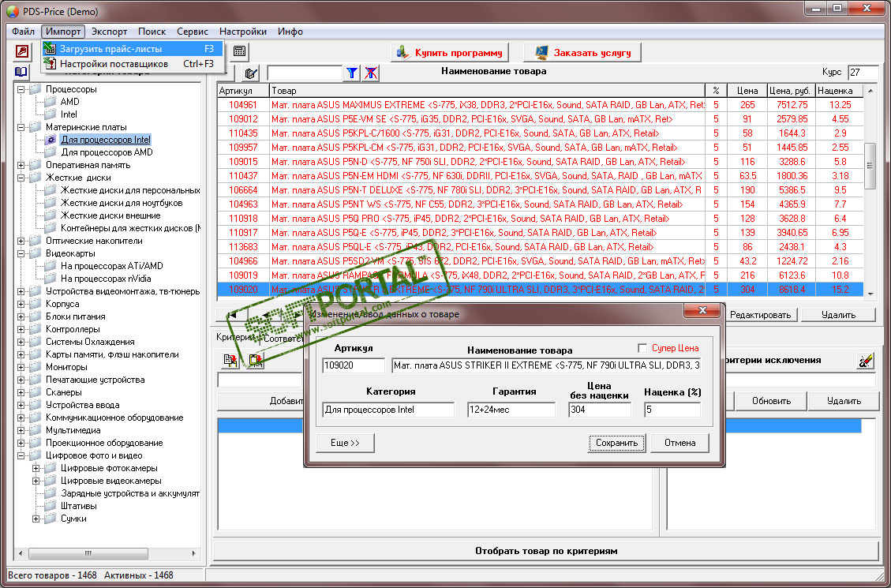Collapse the Цифровое фото и видео node
The height and width of the screenshot is (588, 891).
(x=21, y=455)
